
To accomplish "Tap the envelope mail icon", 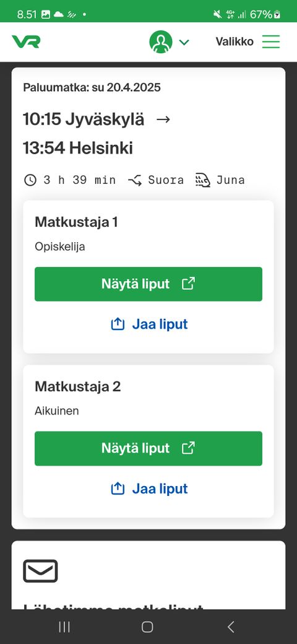I will click(40, 571).
